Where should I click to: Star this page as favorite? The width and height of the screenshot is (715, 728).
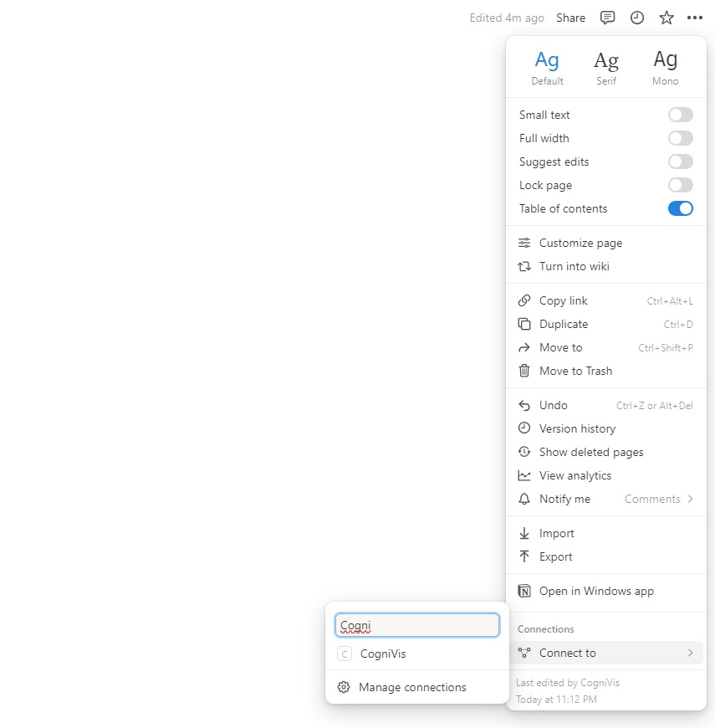pyautogui.click(x=666, y=18)
